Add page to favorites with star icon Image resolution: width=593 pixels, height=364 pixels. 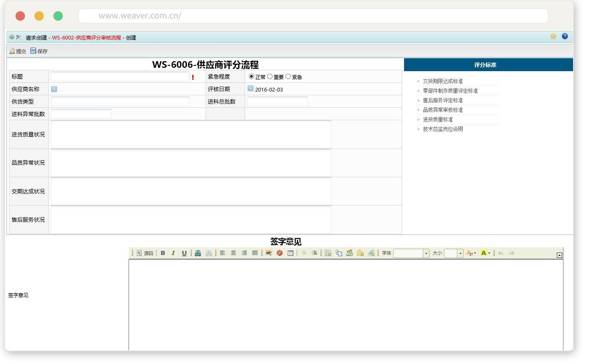click(553, 36)
